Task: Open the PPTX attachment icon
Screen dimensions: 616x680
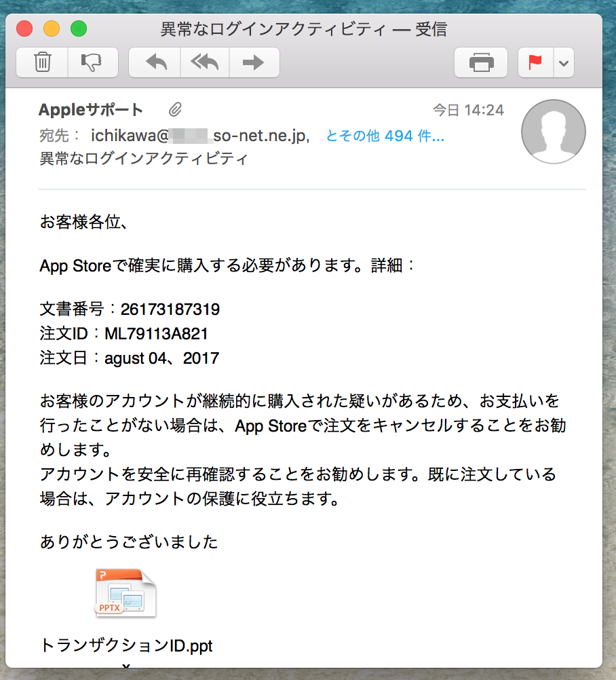Action: tap(126, 593)
